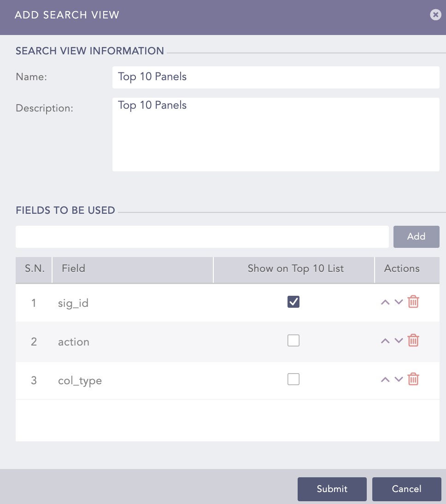The image size is (446, 504).
Task: Move sig_id field up using its up arrow
Action: click(x=385, y=302)
